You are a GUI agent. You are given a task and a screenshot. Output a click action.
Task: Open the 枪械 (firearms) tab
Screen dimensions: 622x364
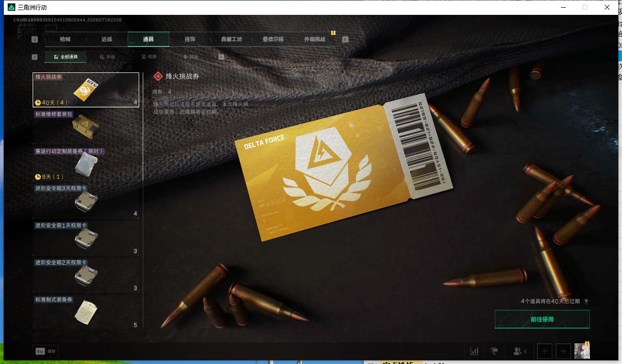(x=65, y=39)
